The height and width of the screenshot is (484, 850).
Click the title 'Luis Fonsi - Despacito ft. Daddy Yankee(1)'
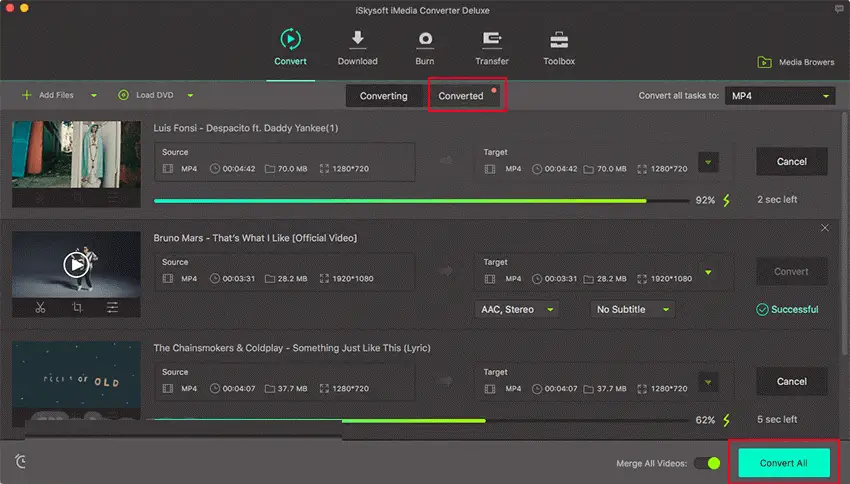(246, 128)
